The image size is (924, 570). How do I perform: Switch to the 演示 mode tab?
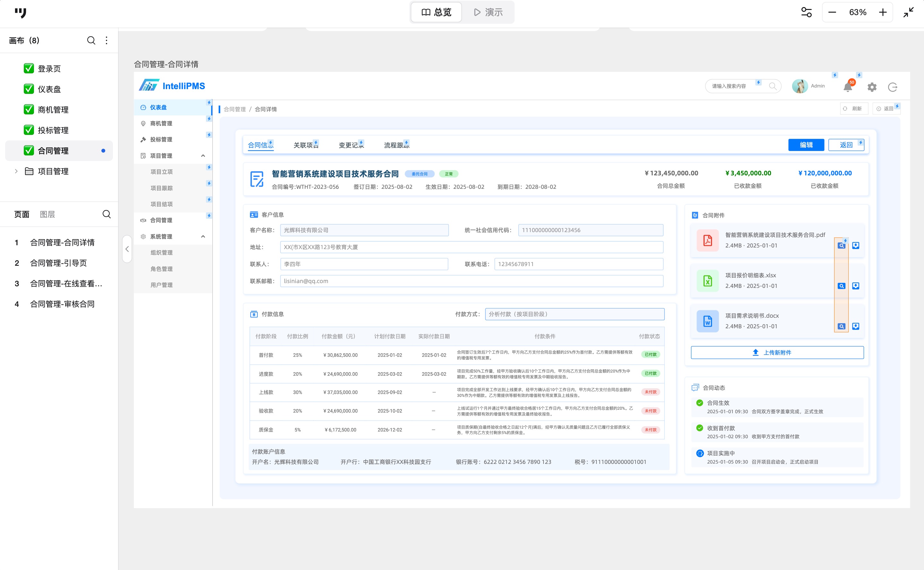(x=488, y=12)
